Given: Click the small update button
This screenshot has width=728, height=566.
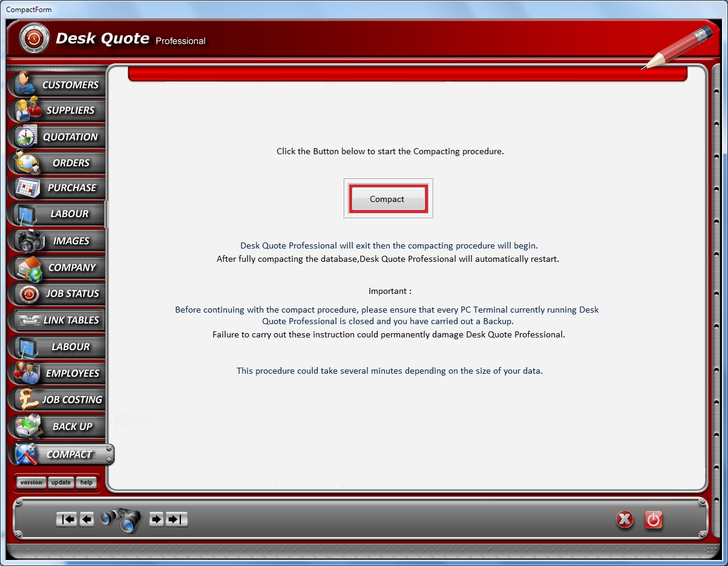Looking at the screenshot, I should pyautogui.click(x=61, y=483).
